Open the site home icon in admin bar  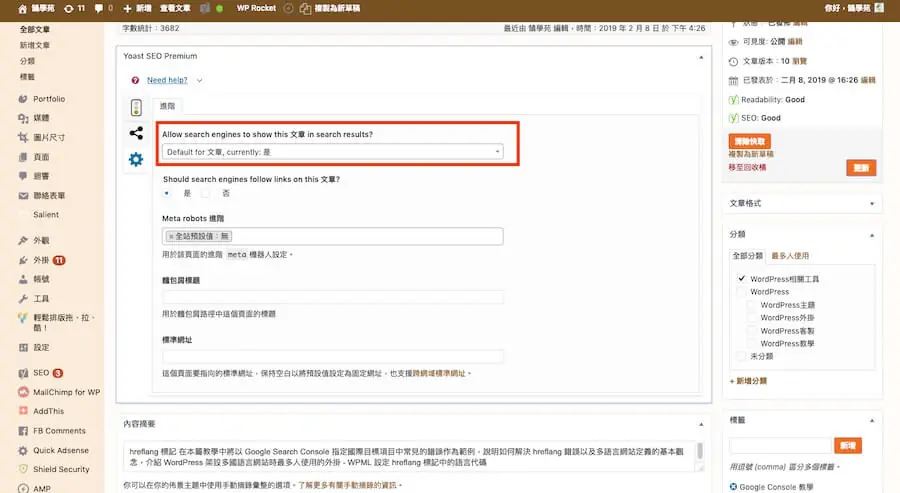pos(22,9)
